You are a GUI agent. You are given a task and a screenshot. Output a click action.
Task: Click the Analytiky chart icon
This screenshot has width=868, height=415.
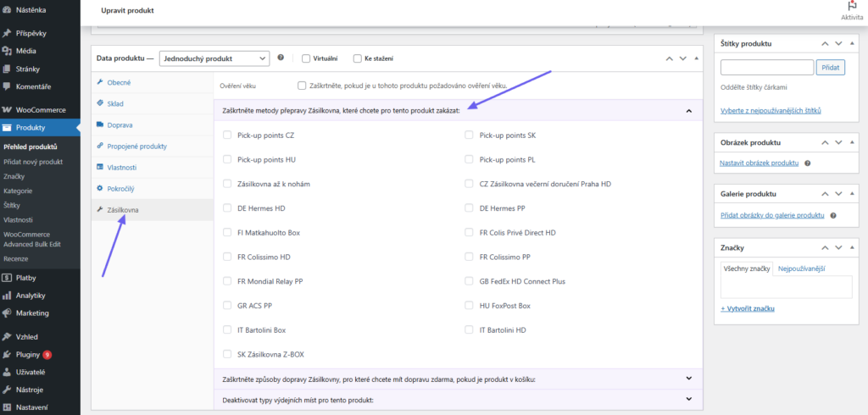(7, 296)
